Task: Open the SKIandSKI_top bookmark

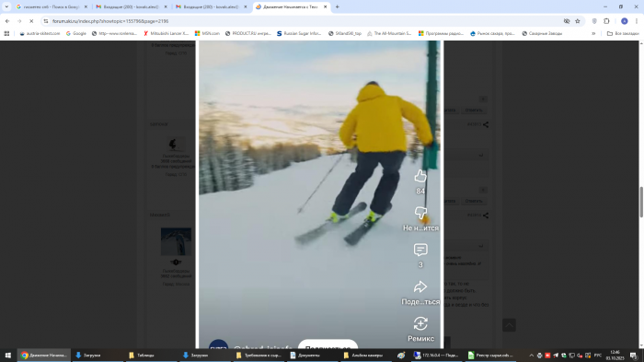Action: coord(345,33)
